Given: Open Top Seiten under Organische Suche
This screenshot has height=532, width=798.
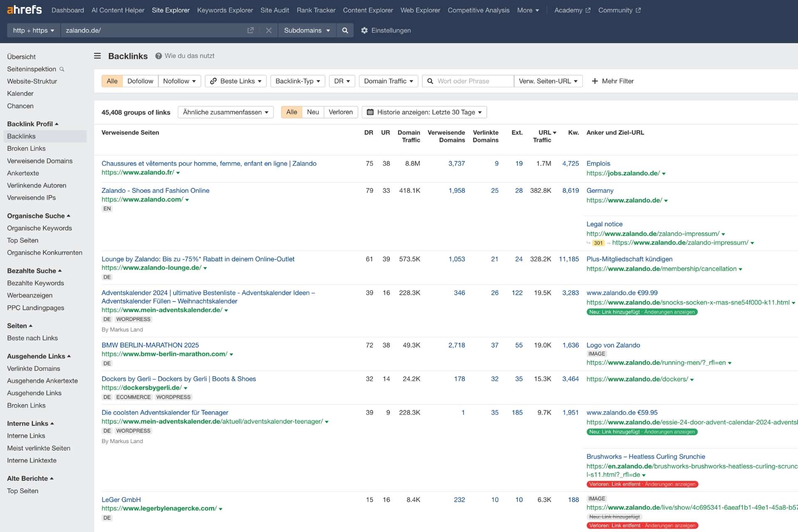Looking at the screenshot, I should coord(22,240).
